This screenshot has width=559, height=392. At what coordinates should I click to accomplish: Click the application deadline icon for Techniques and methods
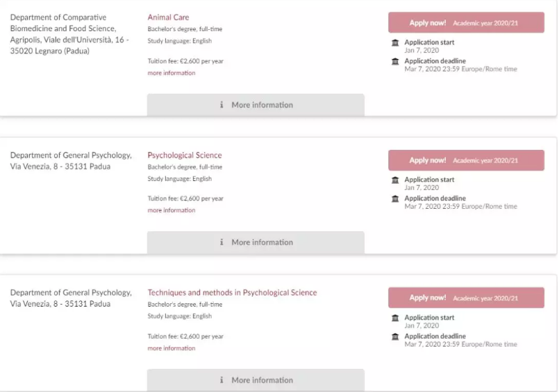[396, 336]
